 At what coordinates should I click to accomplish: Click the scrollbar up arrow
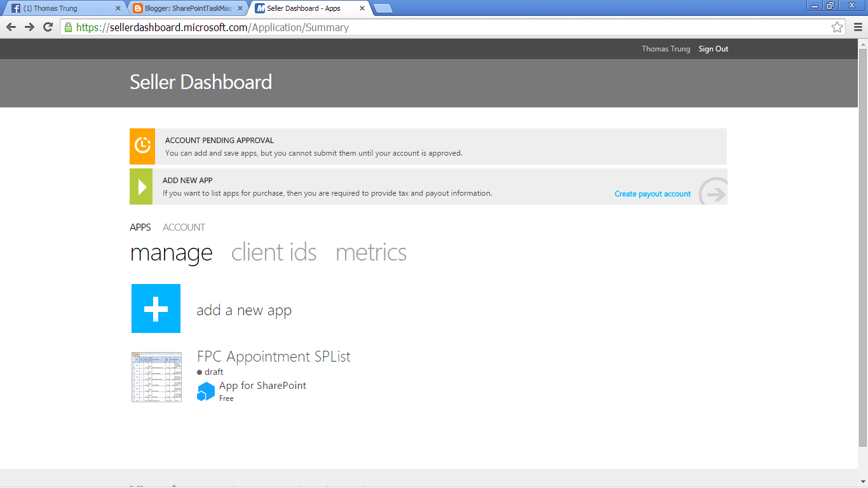click(x=863, y=43)
